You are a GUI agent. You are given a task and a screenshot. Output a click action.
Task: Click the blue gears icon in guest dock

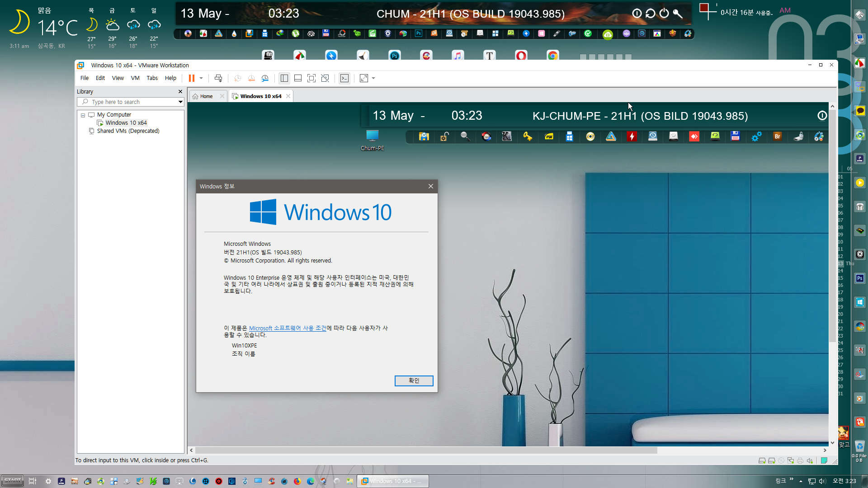[757, 136]
